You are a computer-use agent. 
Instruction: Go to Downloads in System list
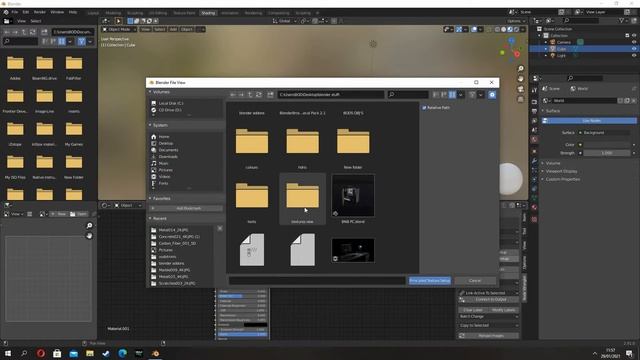pos(168,157)
